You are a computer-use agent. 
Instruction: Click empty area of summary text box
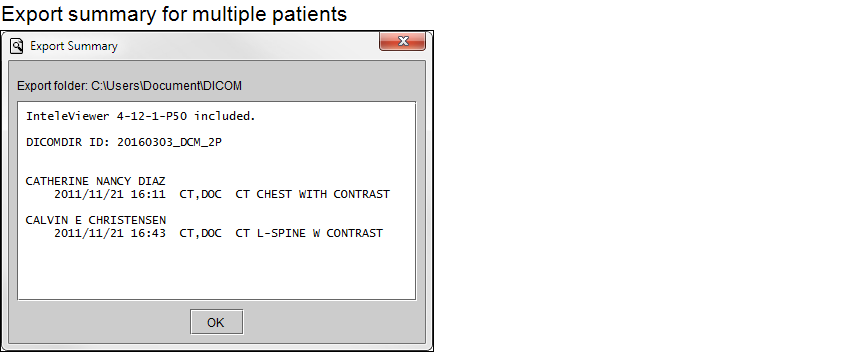pos(217,271)
